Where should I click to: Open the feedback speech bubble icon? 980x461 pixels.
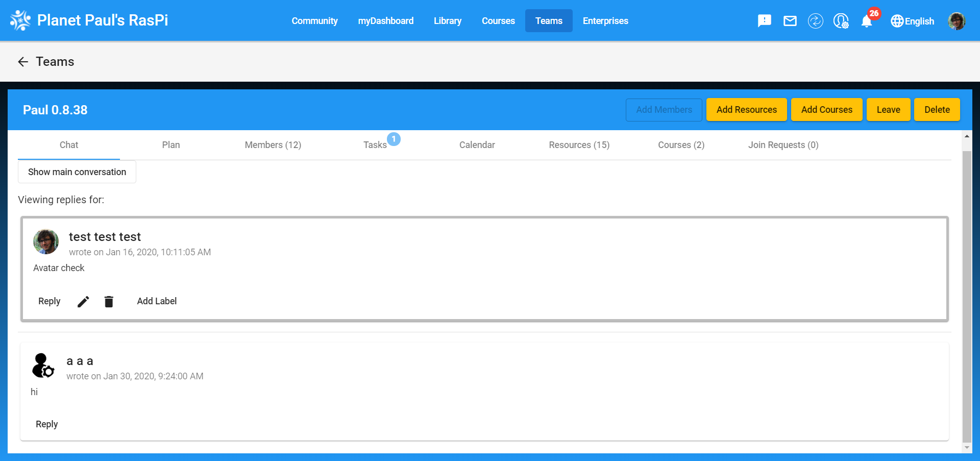tap(764, 20)
